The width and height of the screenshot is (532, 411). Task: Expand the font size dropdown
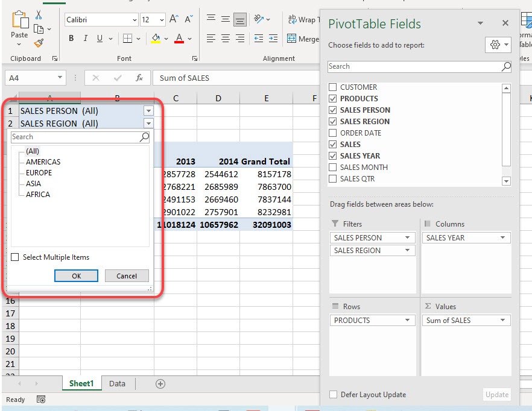point(162,20)
